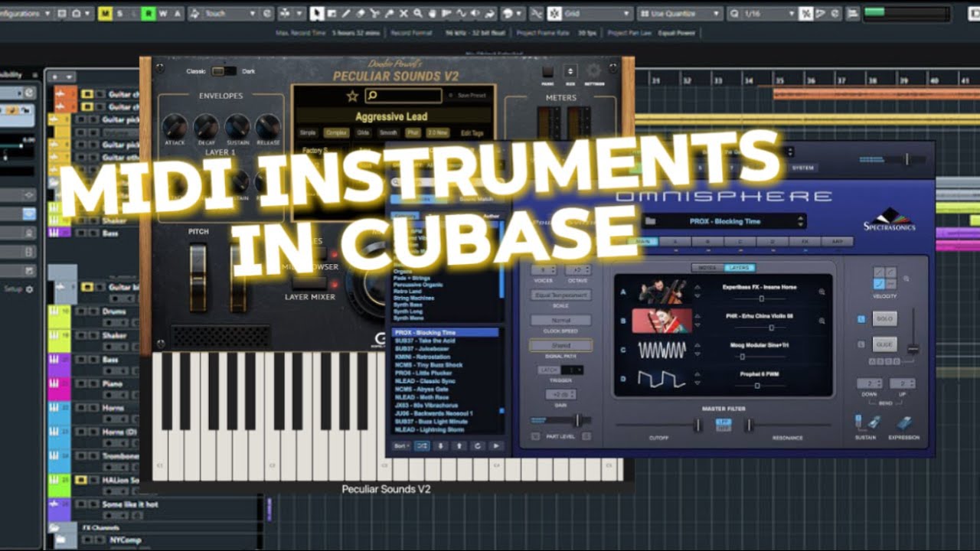Select SUB37 - Take the Acid patch
This screenshot has width=980, height=551.
(x=425, y=341)
